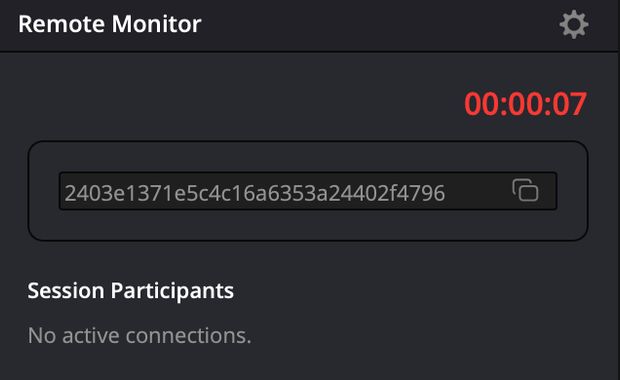Open panel options via the cog icon
The height and width of the screenshot is (380, 620).
(574, 25)
